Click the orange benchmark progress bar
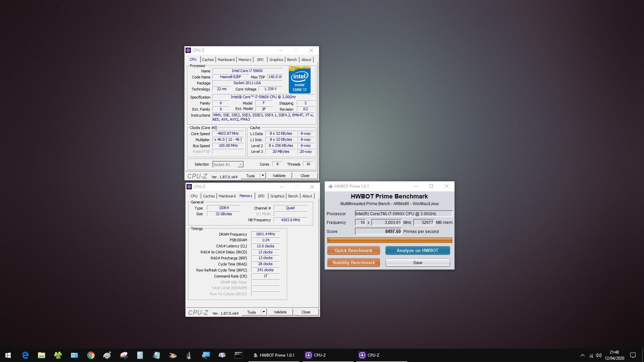The height and width of the screenshot is (362, 644). point(389,240)
